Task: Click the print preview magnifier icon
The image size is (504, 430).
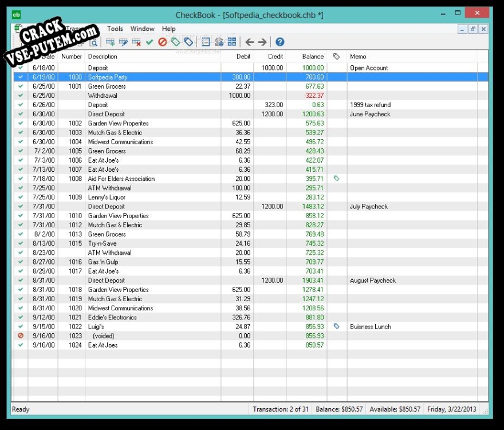Action: [94, 42]
